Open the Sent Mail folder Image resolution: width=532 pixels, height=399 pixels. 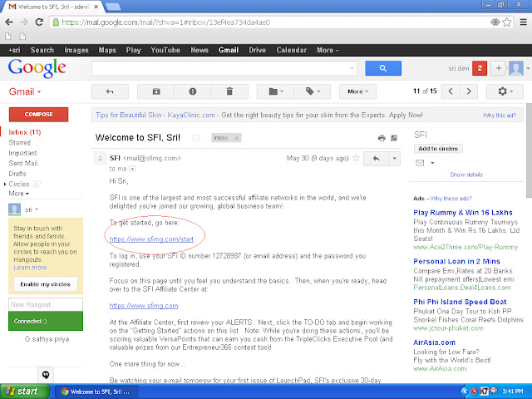point(23,164)
